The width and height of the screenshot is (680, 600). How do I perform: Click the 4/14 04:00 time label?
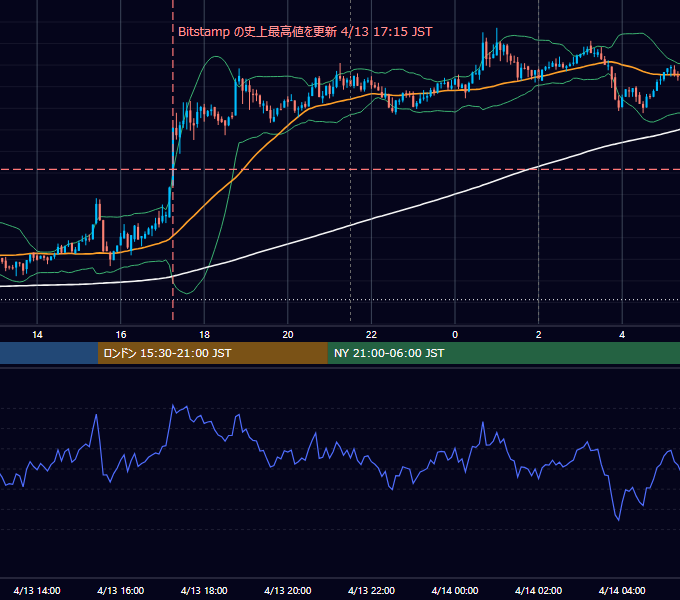[622, 590]
